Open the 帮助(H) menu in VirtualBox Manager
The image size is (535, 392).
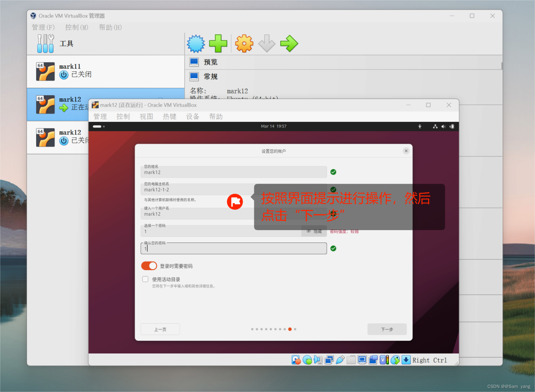[110, 27]
